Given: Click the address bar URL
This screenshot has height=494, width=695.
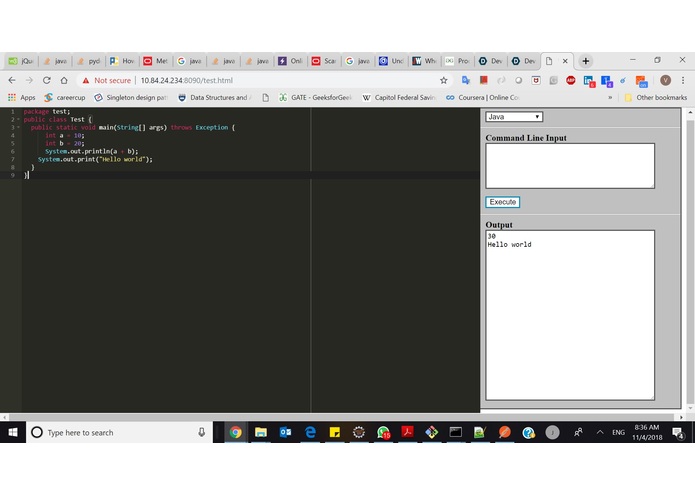Looking at the screenshot, I should [x=187, y=80].
